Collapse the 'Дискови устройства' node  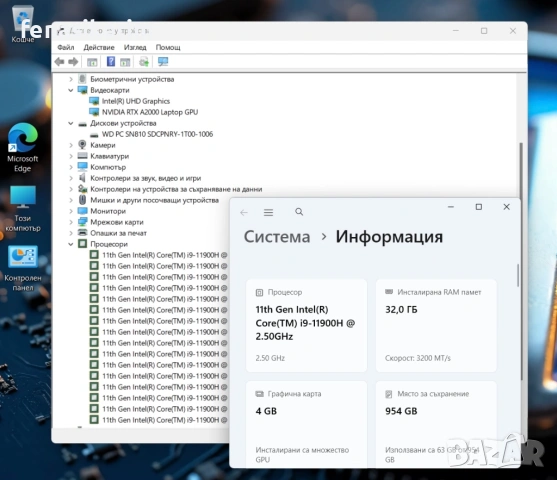pyautogui.click(x=71, y=123)
